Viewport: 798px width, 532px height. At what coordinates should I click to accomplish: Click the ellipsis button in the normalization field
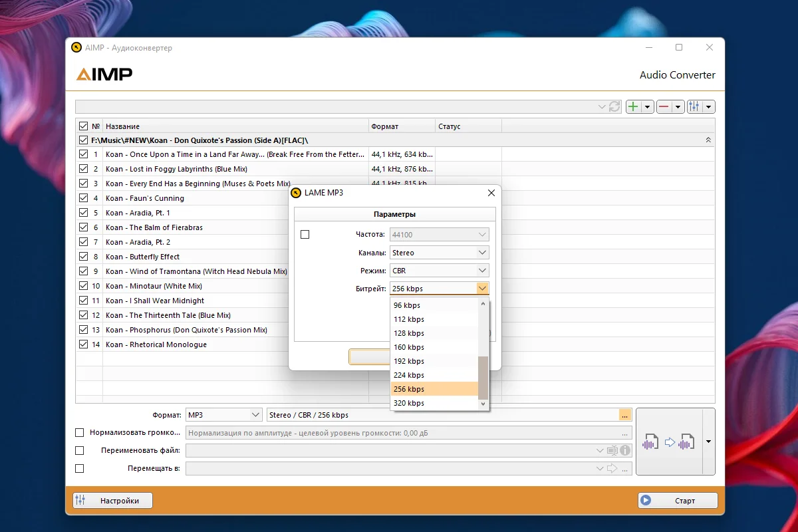point(624,433)
